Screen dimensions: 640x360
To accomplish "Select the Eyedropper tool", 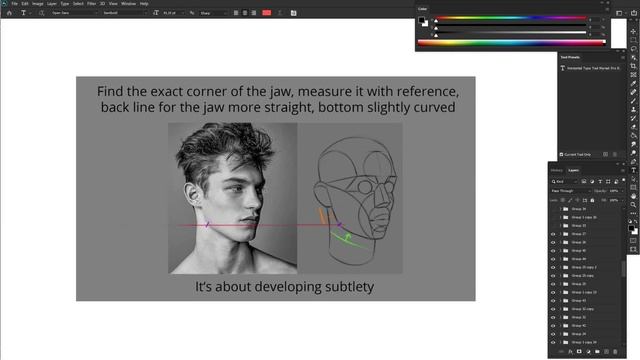I will point(633,83).
